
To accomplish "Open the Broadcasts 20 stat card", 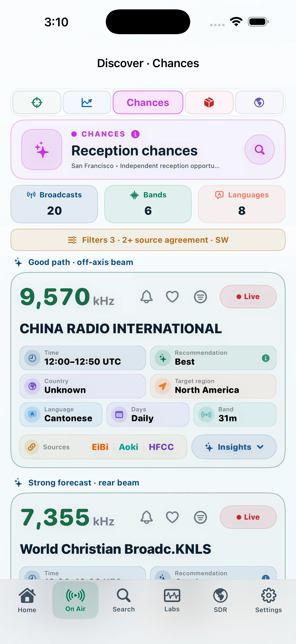I will pyautogui.click(x=54, y=204).
